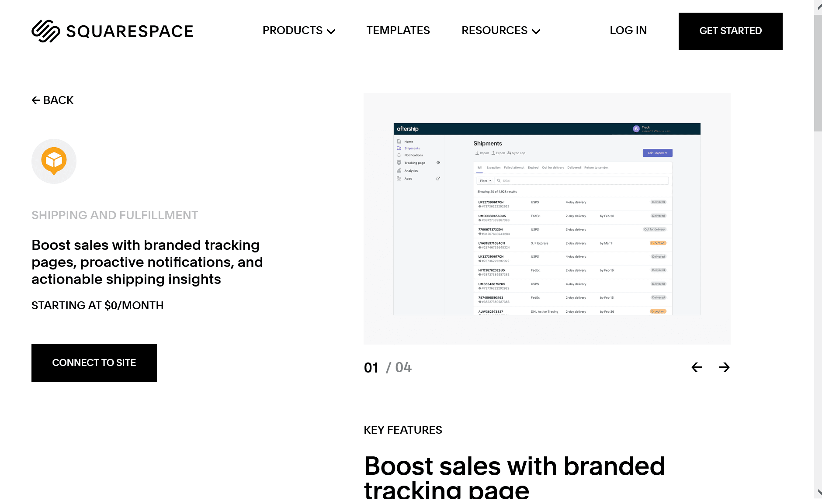
Task: Select Home in the AfterShip sidebar
Action: click(409, 142)
